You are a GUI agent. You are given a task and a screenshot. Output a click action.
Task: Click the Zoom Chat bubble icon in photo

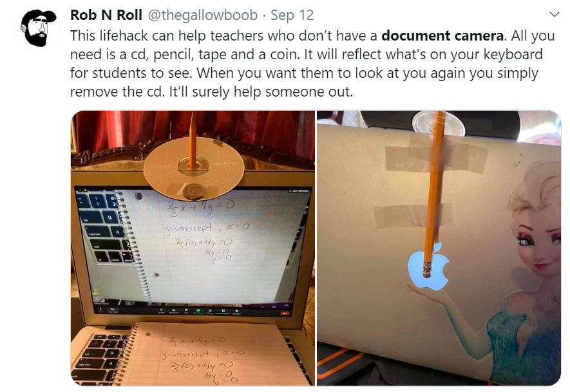187,310
